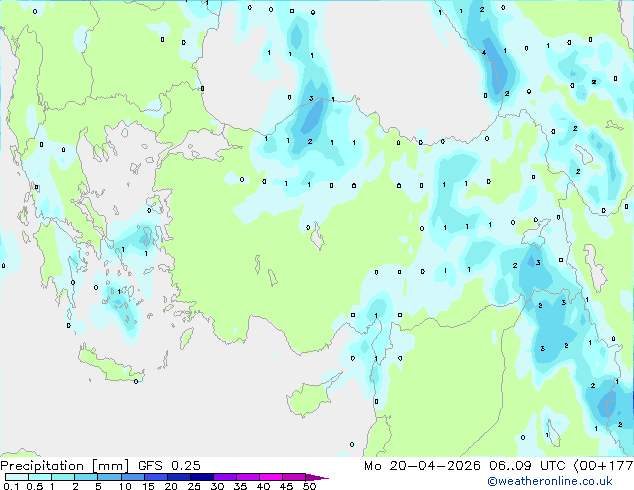
Task: Click legend scale label '35'
Action: 240,486
